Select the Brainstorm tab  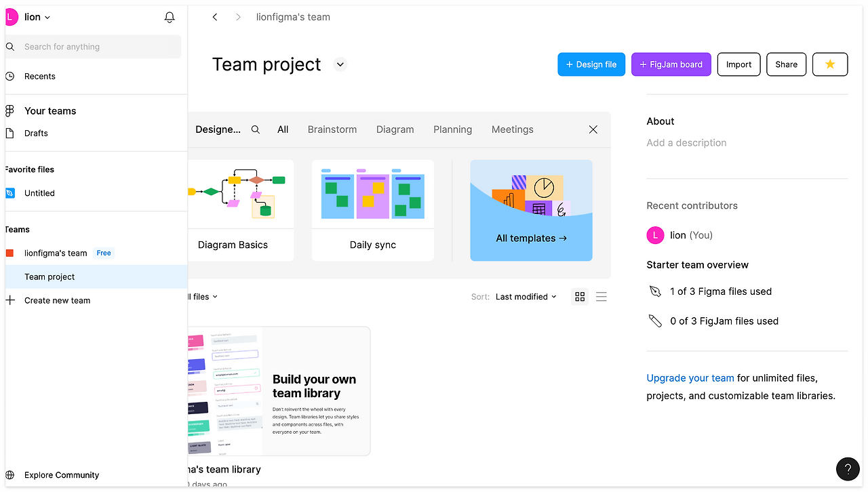332,129
